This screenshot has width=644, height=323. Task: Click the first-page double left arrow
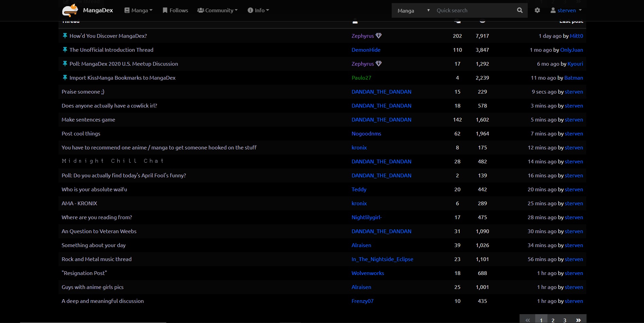(527, 320)
